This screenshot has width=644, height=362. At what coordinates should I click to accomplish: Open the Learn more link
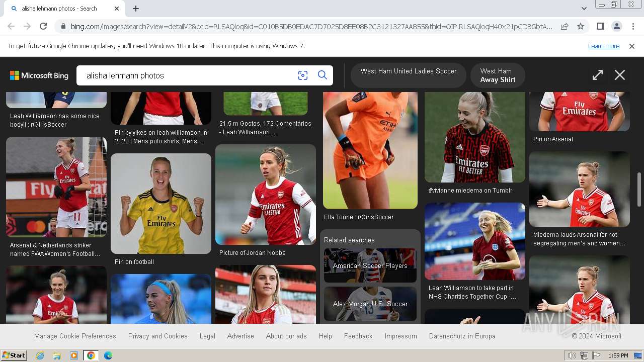point(604,46)
